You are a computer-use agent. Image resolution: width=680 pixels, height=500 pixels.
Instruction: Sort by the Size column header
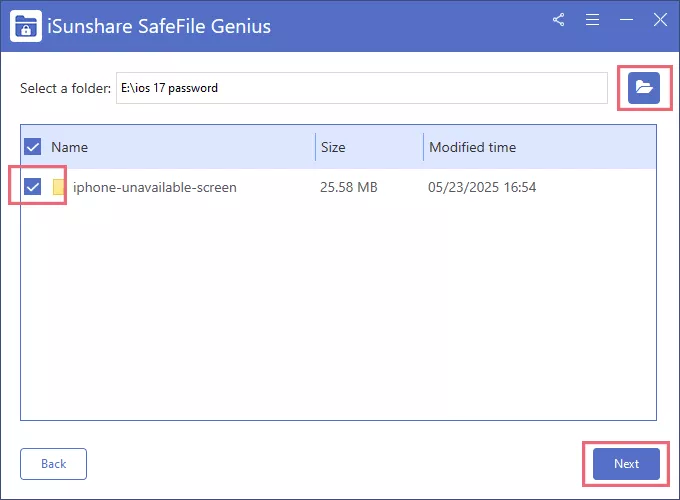(333, 147)
